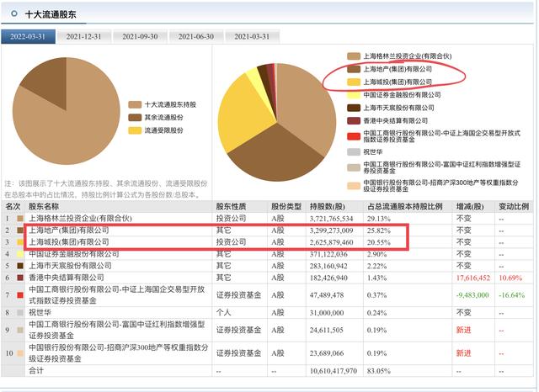Switch to the 2021-12-31 tab
The height and width of the screenshot is (392, 539).
coord(84,37)
